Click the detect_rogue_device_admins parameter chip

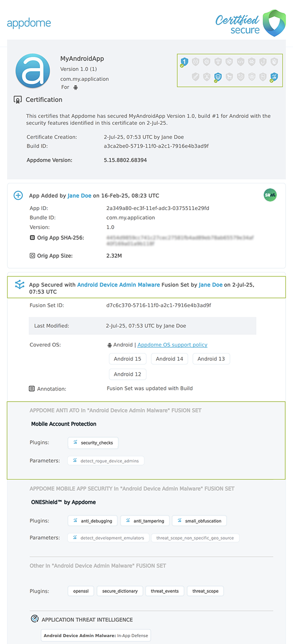click(106, 461)
